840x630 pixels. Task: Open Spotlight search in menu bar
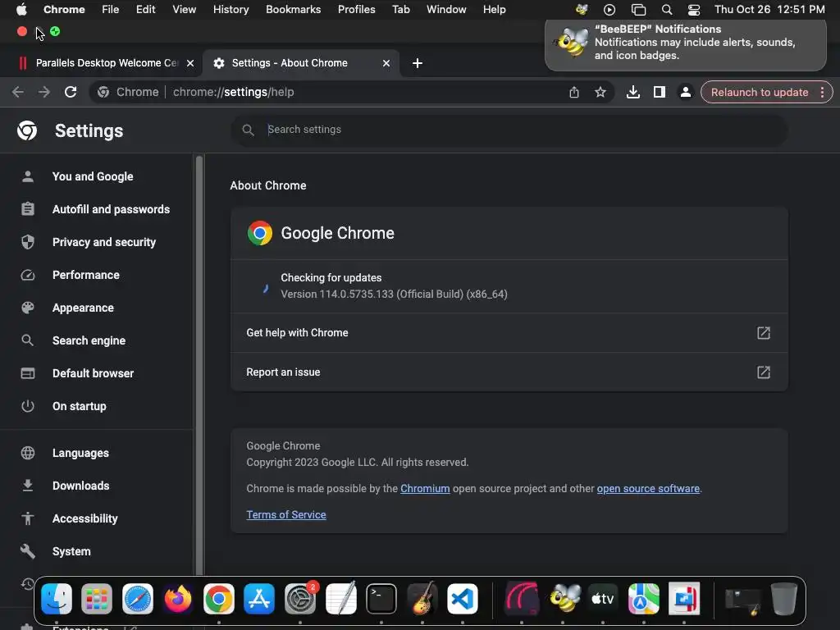point(667,9)
